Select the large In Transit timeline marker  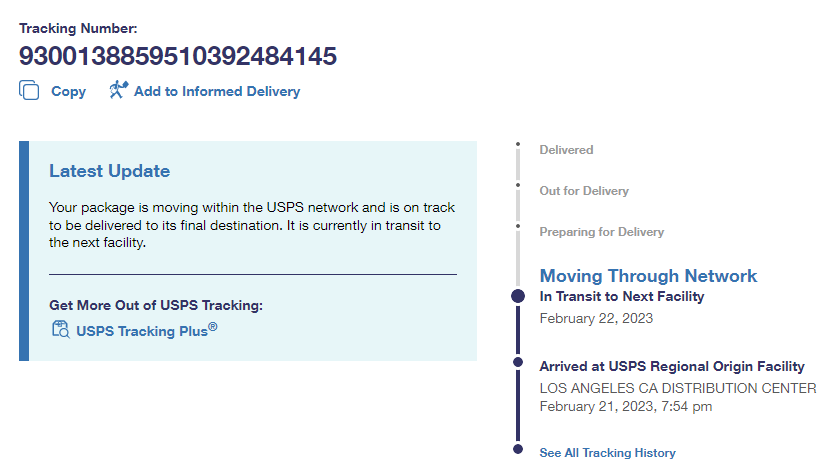(x=518, y=296)
